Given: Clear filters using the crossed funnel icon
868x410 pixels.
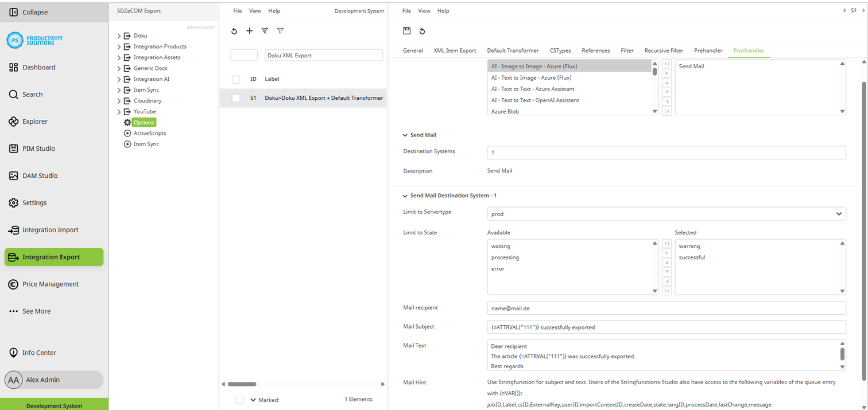Looking at the screenshot, I should pos(265,31).
